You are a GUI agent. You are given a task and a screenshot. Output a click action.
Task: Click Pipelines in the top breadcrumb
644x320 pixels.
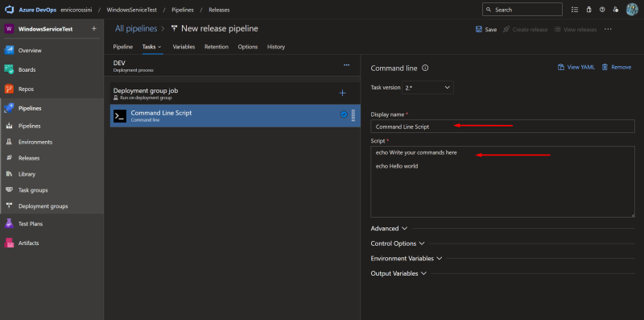183,10
